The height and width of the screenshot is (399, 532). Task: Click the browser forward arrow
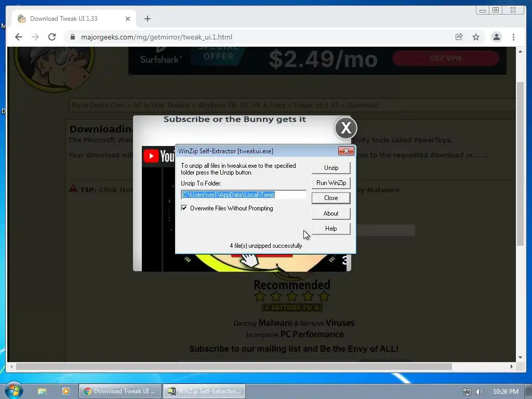pyautogui.click(x=35, y=37)
